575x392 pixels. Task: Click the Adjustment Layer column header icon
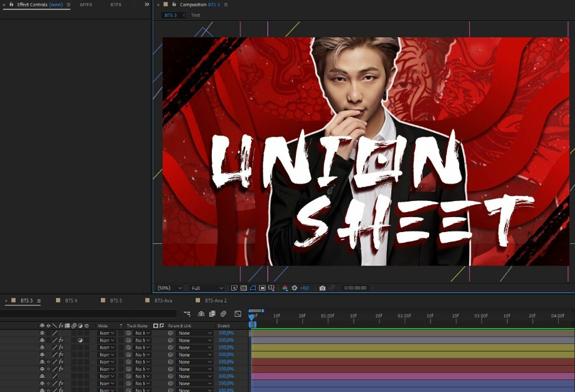pos(80,325)
